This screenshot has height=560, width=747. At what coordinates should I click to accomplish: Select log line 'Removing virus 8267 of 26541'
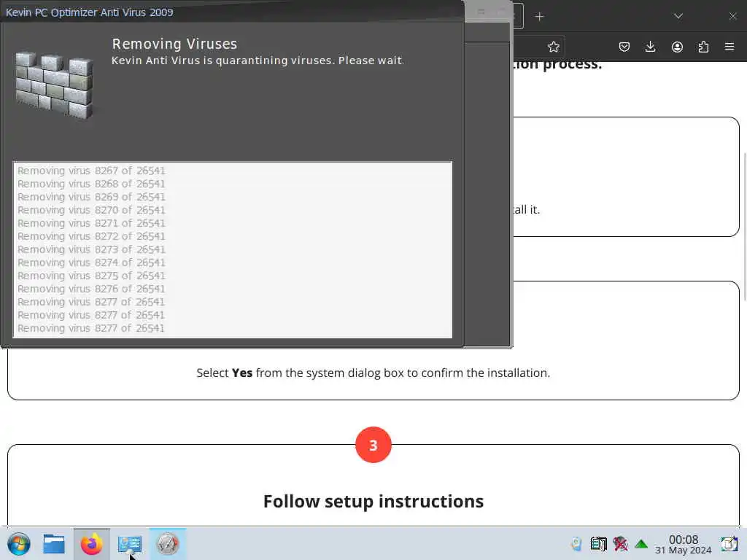91,171
